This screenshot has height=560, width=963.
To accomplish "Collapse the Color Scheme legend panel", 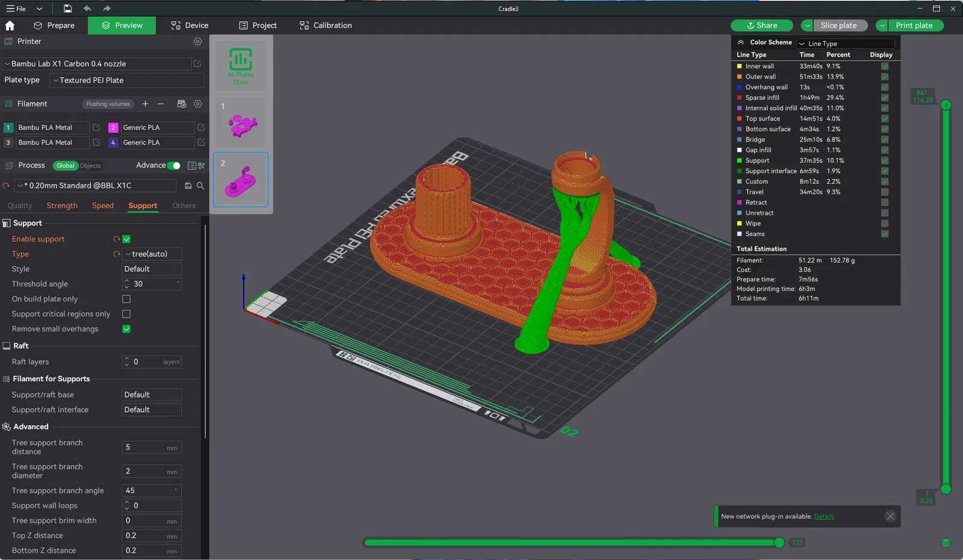I will coord(741,43).
